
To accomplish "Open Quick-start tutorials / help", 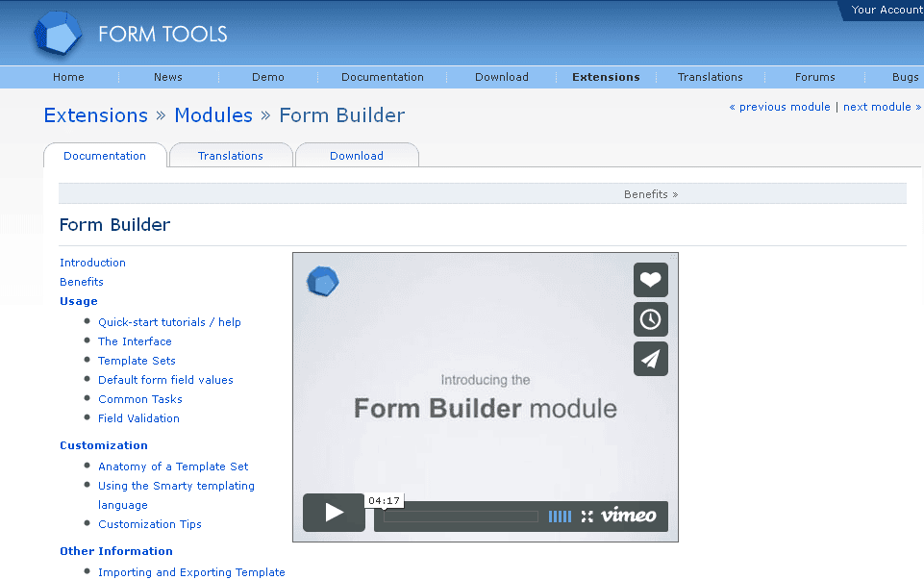I will (x=170, y=322).
